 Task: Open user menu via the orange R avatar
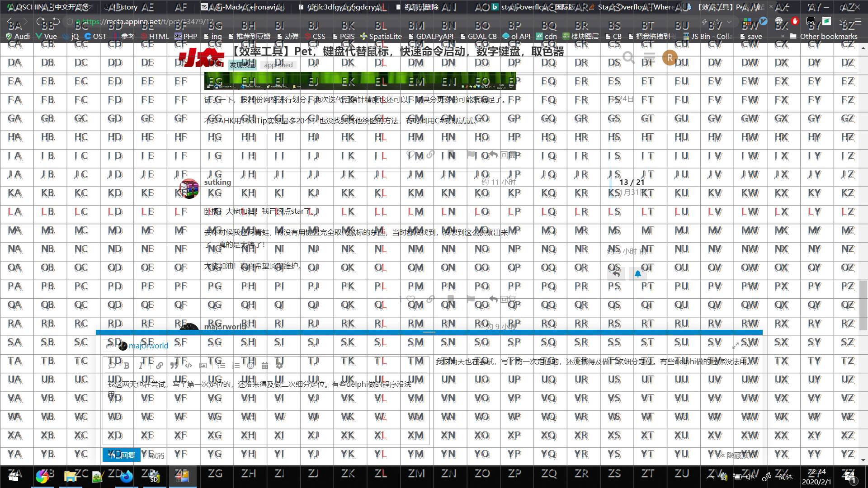tap(670, 57)
